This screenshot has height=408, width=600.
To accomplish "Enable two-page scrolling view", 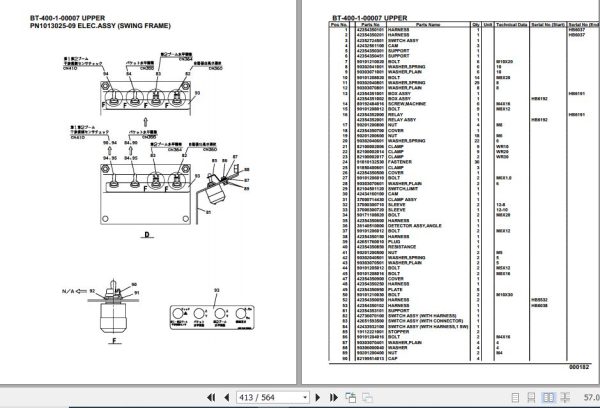I will [x=565, y=398].
